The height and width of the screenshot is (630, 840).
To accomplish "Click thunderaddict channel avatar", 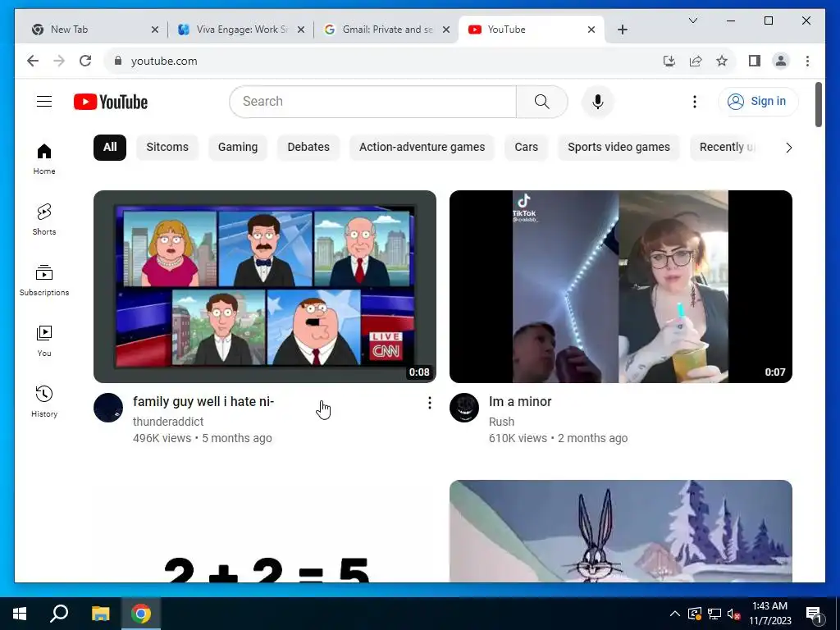I will tap(108, 408).
